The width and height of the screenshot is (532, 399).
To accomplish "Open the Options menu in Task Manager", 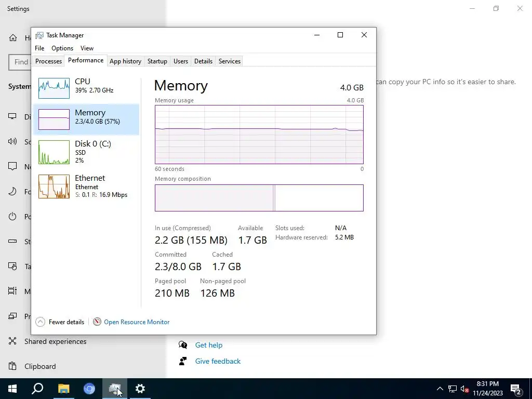I will tap(62, 48).
